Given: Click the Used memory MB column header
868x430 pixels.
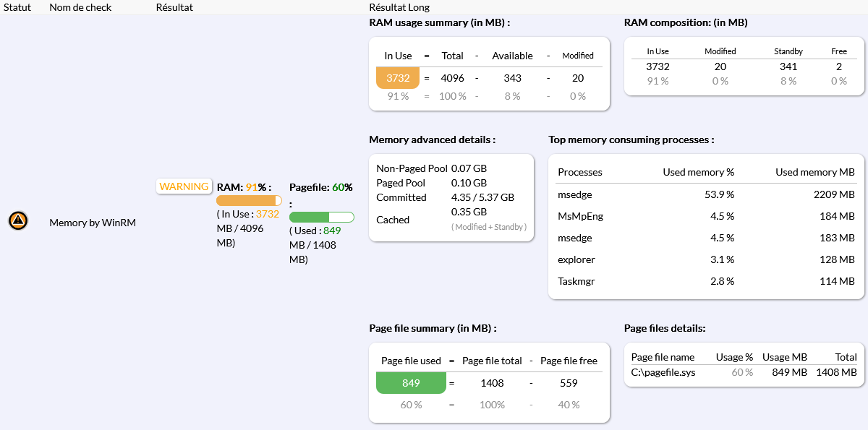Looking at the screenshot, I should 814,172.
